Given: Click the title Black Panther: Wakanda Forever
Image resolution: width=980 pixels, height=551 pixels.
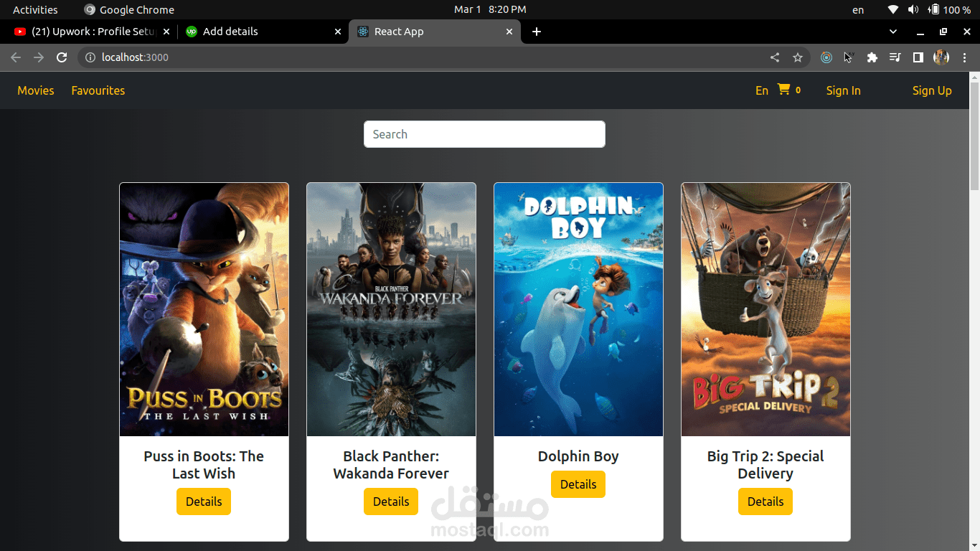Looking at the screenshot, I should point(391,465).
